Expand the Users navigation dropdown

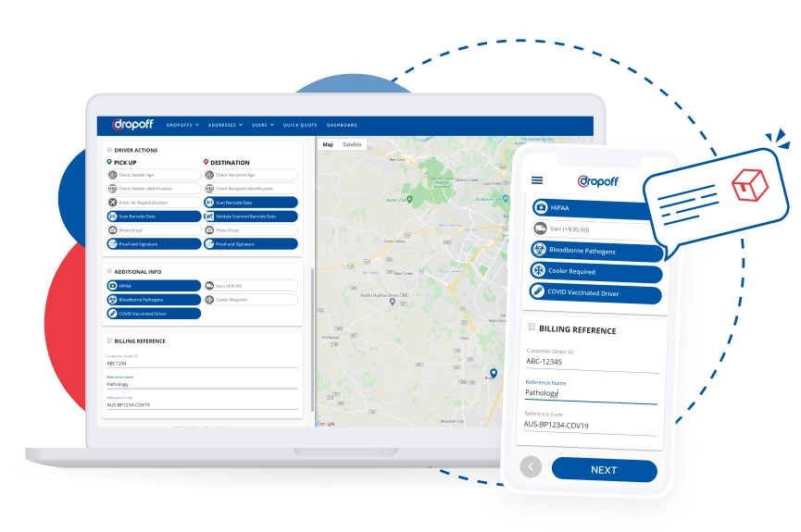pos(263,125)
